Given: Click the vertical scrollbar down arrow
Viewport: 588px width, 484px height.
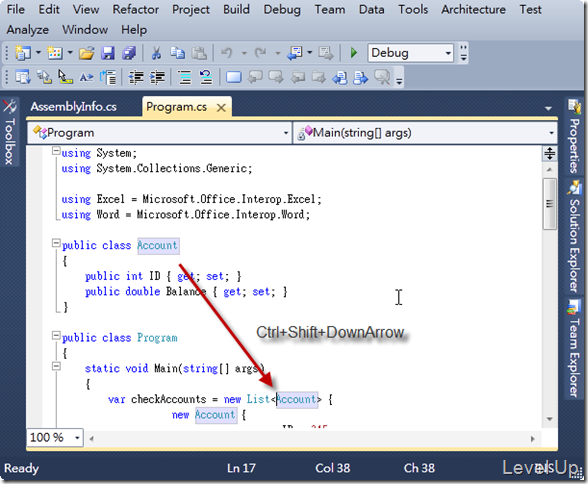Looking at the screenshot, I should tap(549, 419).
